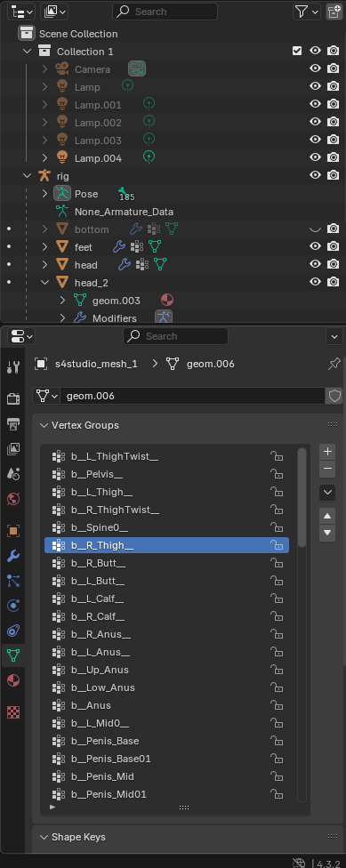The image size is (346, 868).
Task: Collapse the Shape Keys panel
Action: (44, 837)
